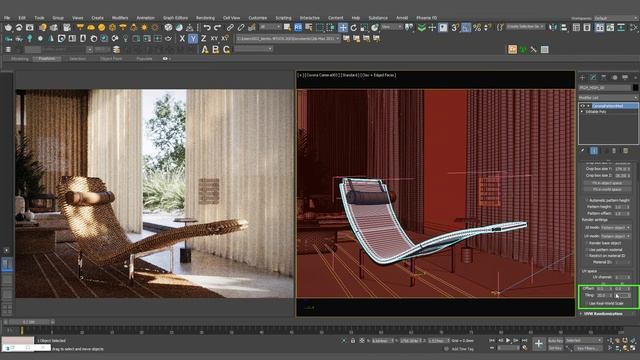Click the object color swatch beside name field
Screen dimensions: 640x360
click(635, 87)
